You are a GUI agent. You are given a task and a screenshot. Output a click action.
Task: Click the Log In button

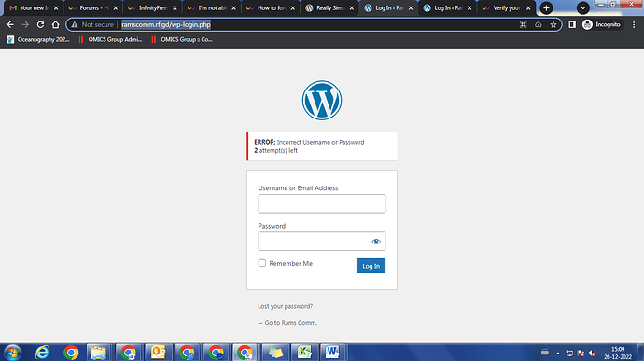coord(371,266)
